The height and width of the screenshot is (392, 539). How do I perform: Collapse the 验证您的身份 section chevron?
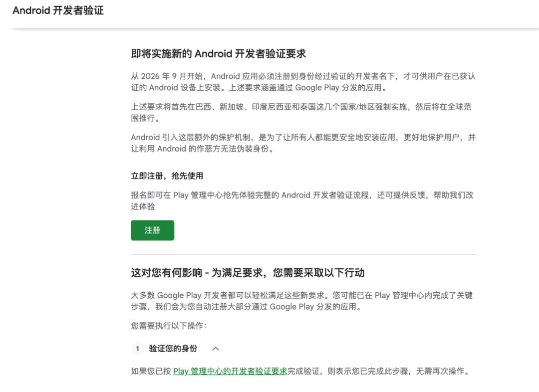point(216,349)
